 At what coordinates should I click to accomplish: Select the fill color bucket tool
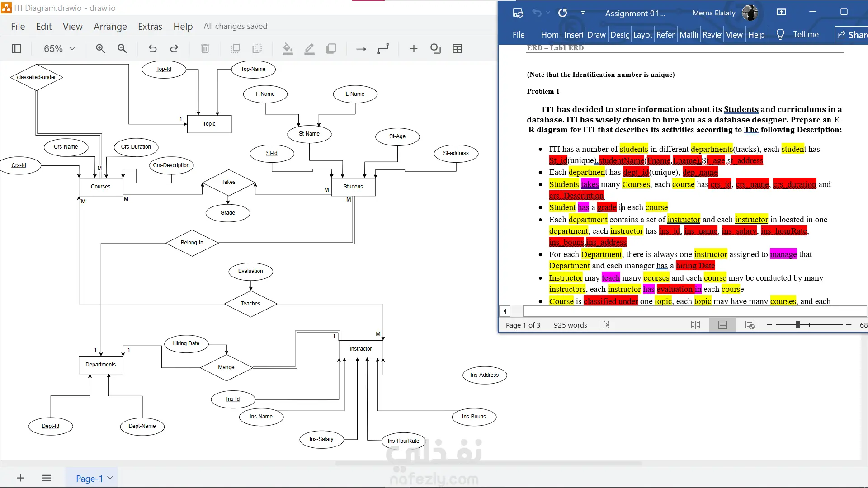click(x=288, y=49)
